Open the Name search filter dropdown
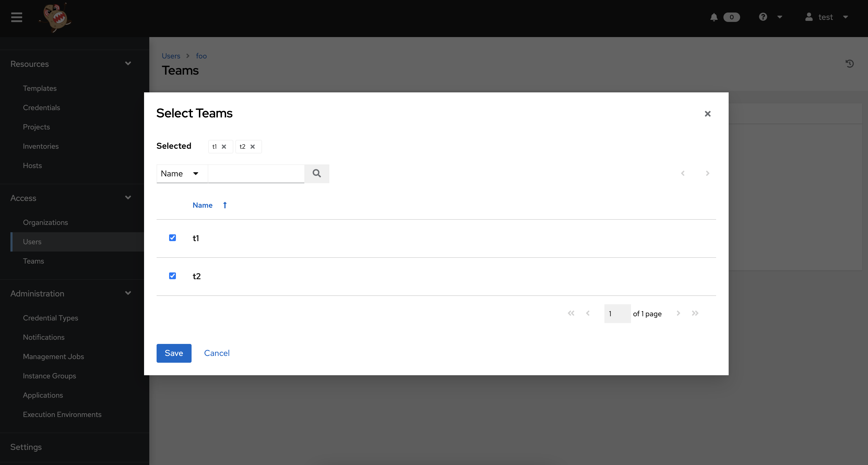This screenshot has width=868, height=465. [x=182, y=174]
